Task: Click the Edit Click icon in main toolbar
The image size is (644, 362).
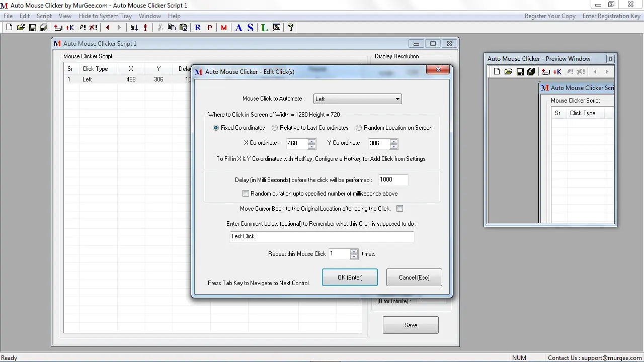Action: coord(82,28)
